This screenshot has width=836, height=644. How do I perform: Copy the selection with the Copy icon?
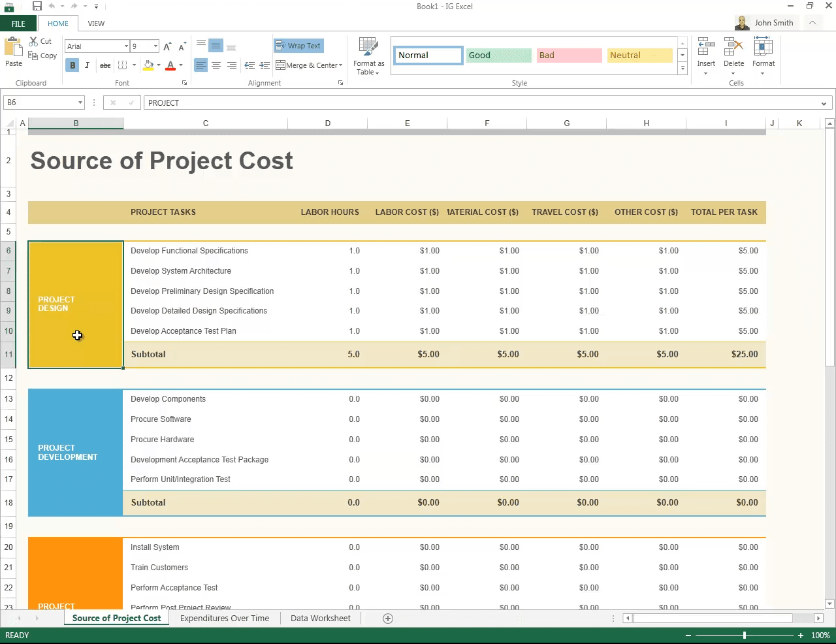(33, 56)
